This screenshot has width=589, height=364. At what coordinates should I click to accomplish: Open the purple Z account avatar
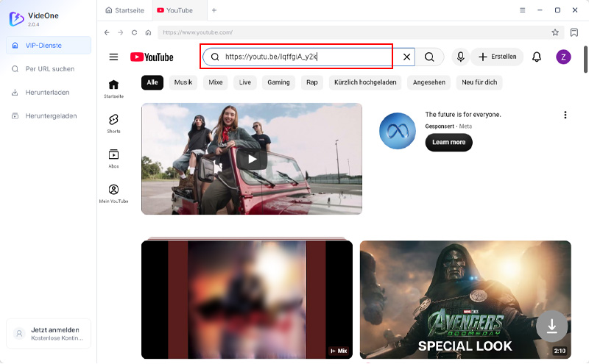tap(563, 57)
